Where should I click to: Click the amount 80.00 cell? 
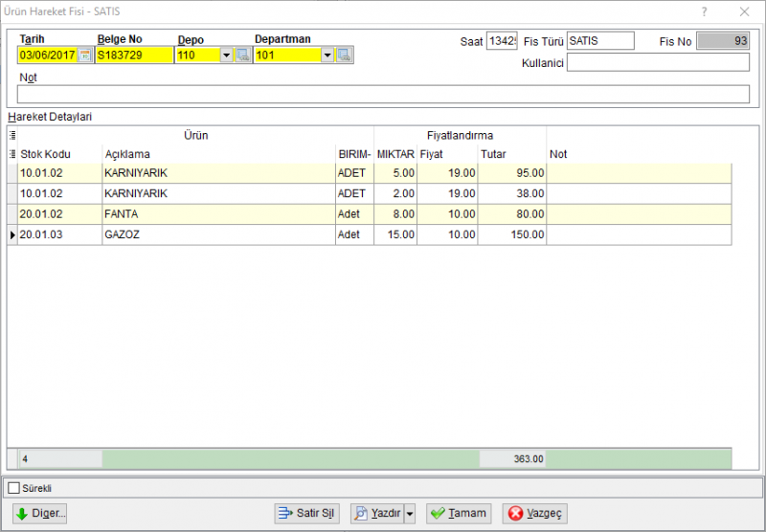pos(512,214)
